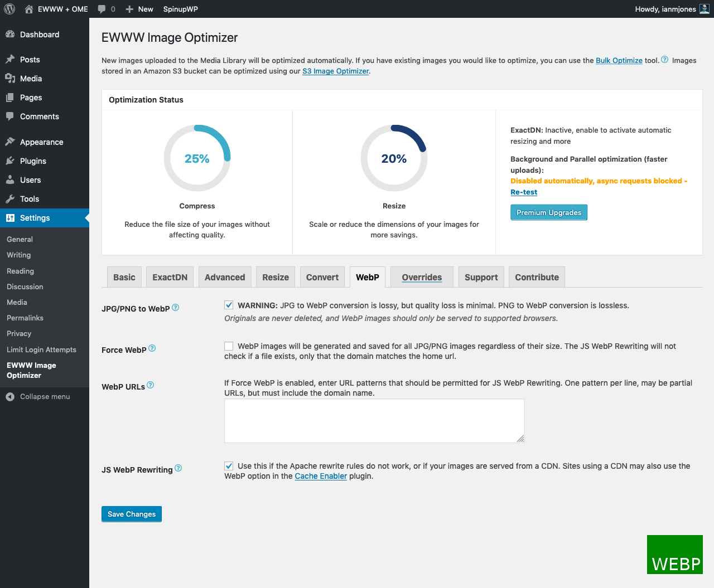The width and height of the screenshot is (714, 588).
Task: Click the home icon beside EWWW + OME
Action: (x=29, y=9)
